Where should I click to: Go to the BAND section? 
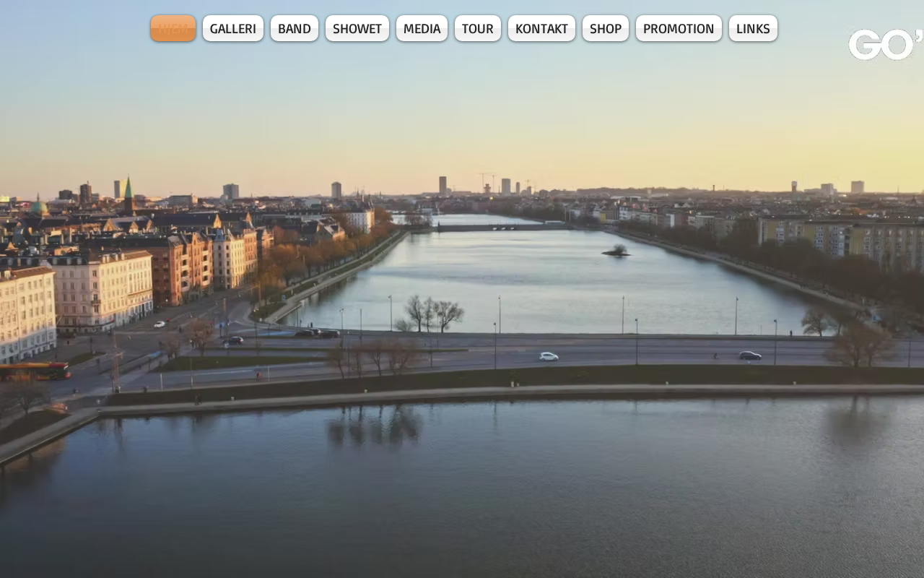(x=295, y=28)
